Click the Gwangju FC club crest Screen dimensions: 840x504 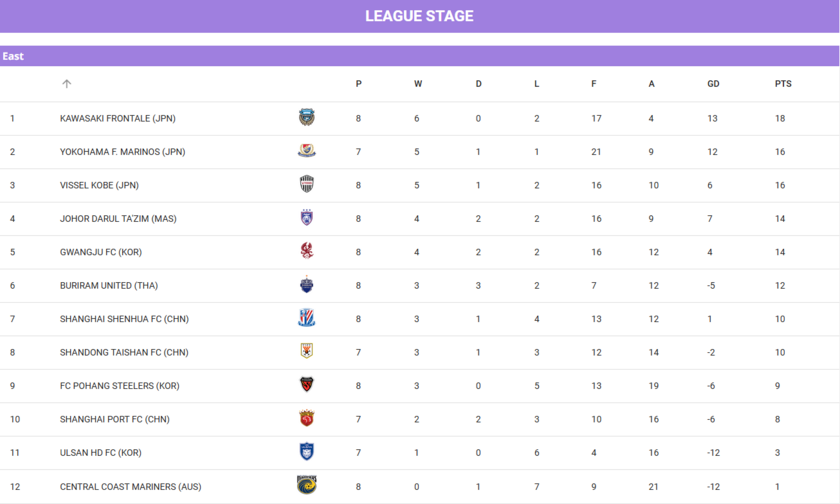point(307,252)
